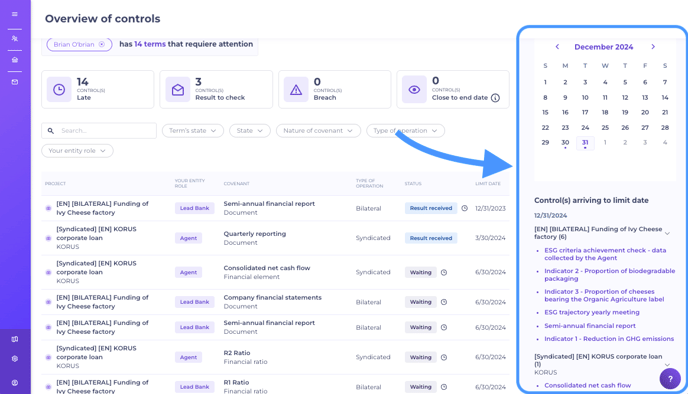The image size is (688, 394).
Task: Click the R2 Ratio covenant text
Action: tap(237, 353)
